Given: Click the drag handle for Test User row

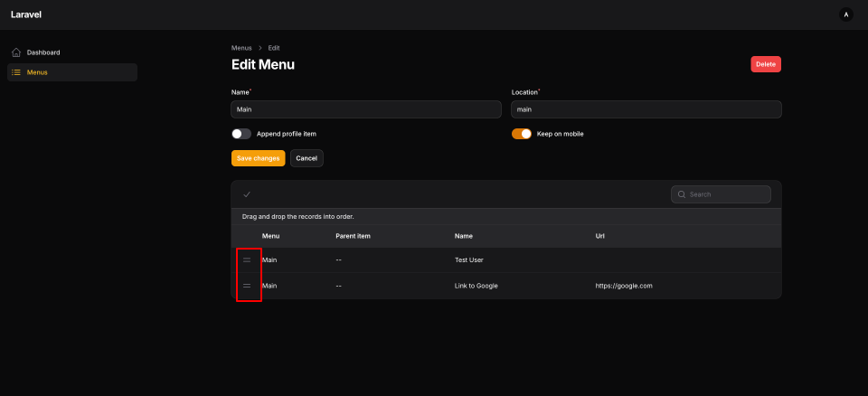Looking at the screenshot, I should coord(247,260).
